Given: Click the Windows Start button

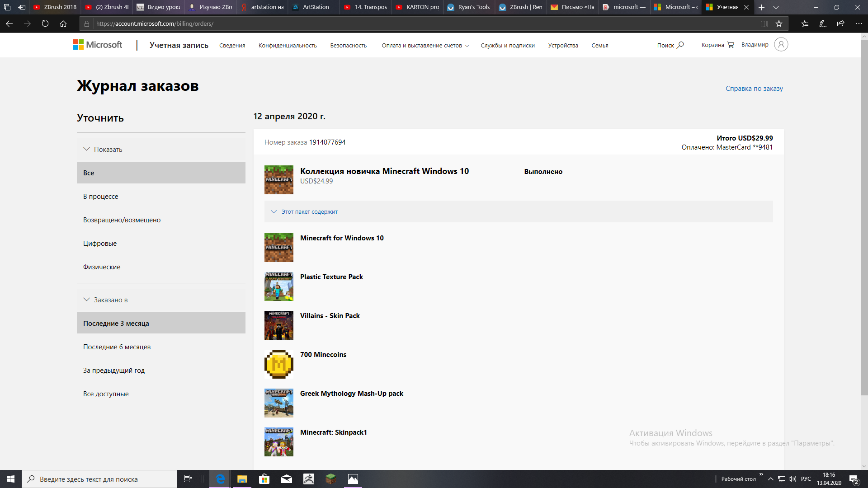Looking at the screenshot, I should coord(11,479).
